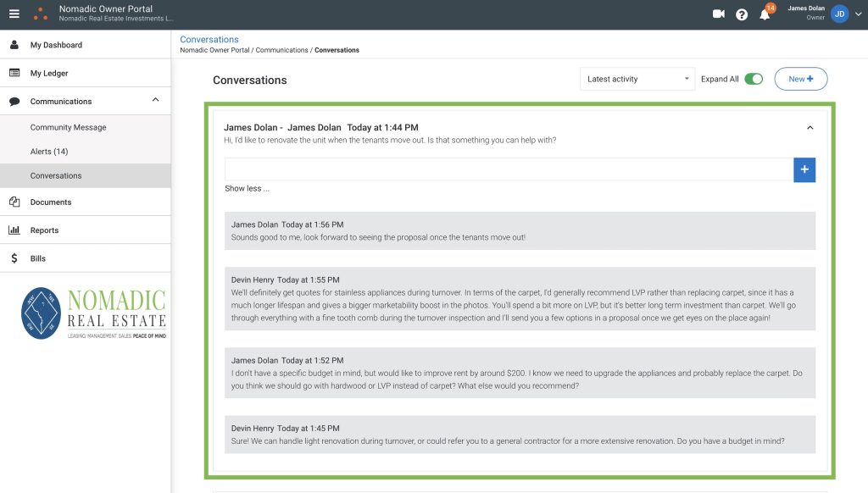The image size is (868, 493).
Task: View notifications via the bell icon
Action: (765, 14)
